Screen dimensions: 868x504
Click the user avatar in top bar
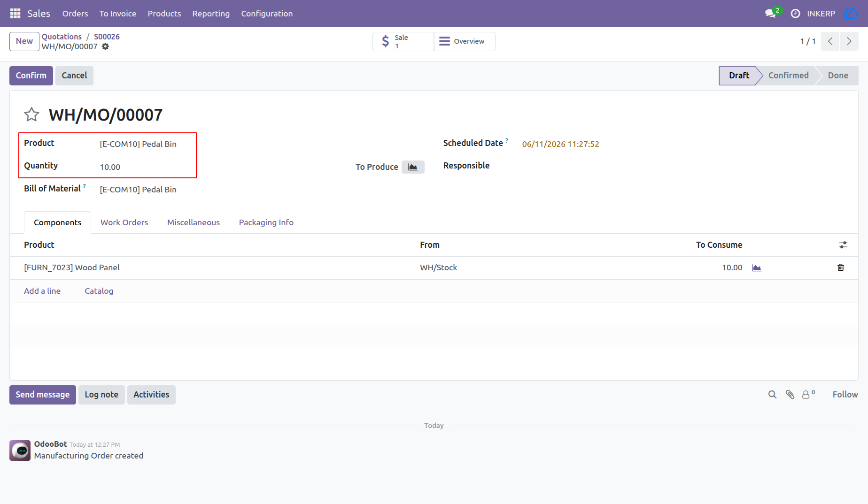click(850, 14)
